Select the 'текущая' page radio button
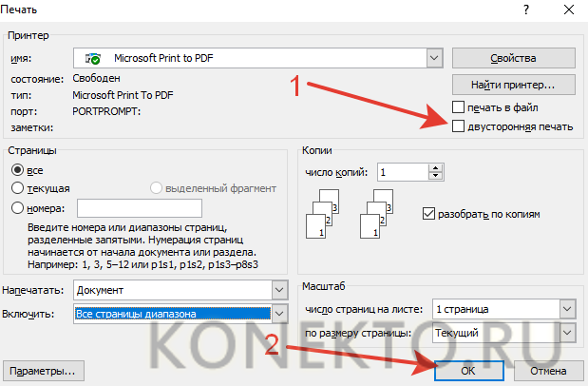 coord(17,188)
